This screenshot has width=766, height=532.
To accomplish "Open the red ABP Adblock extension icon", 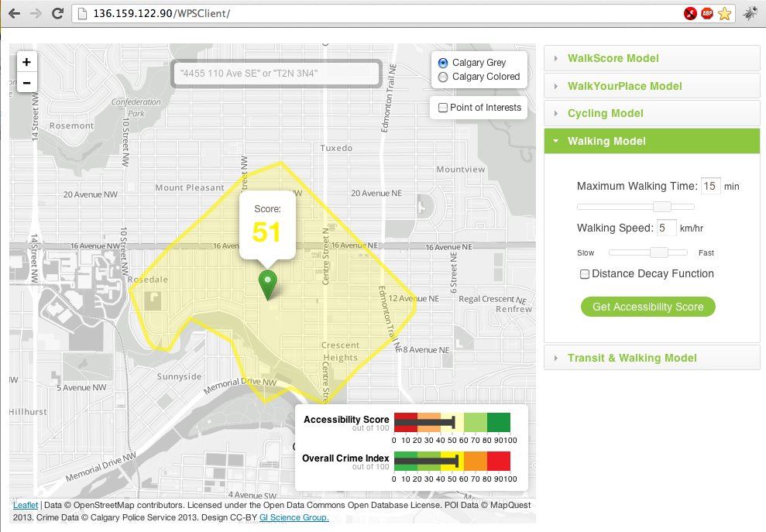I will (x=707, y=13).
